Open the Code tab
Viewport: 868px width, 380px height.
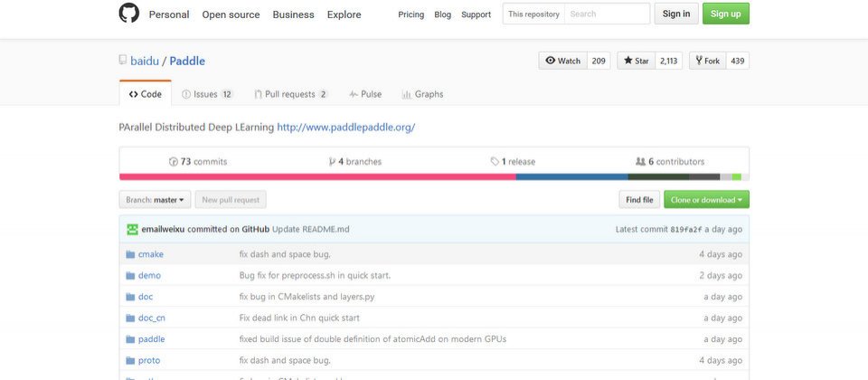tap(146, 94)
